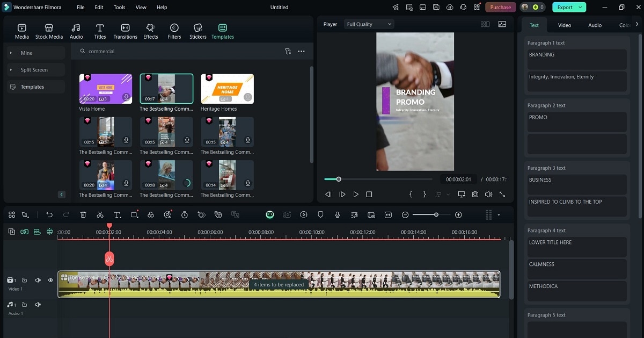Open the File menu

[x=80, y=8]
